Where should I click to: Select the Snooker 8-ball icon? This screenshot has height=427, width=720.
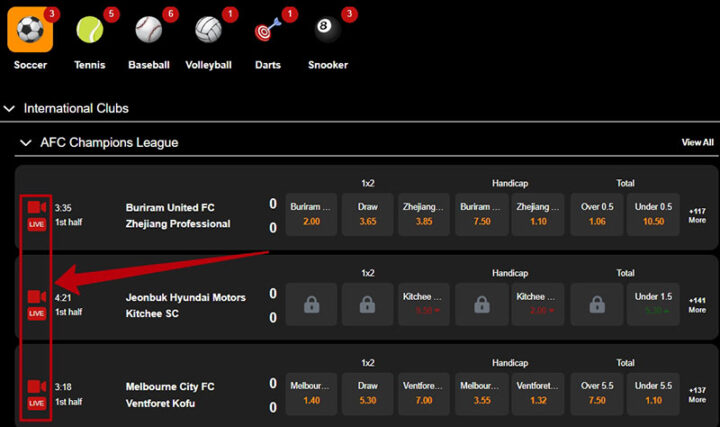coord(327,30)
